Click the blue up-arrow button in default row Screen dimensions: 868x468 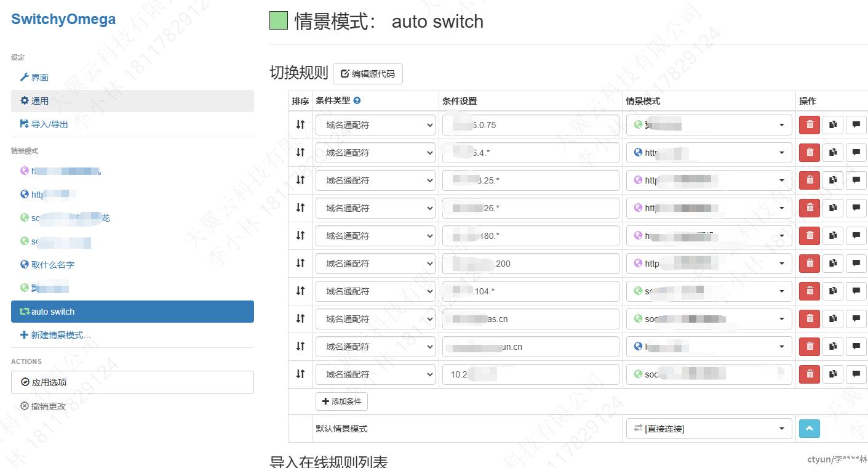coord(809,429)
